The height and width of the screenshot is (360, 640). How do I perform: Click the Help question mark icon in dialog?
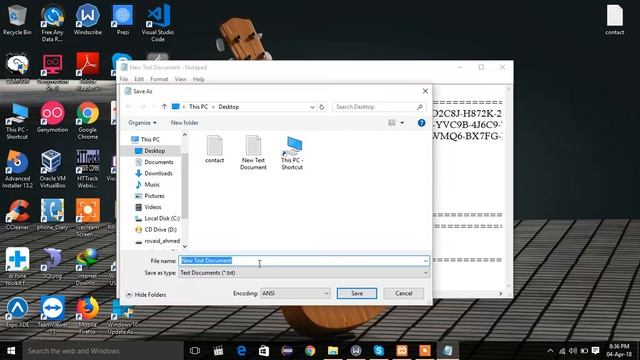click(x=421, y=123)
